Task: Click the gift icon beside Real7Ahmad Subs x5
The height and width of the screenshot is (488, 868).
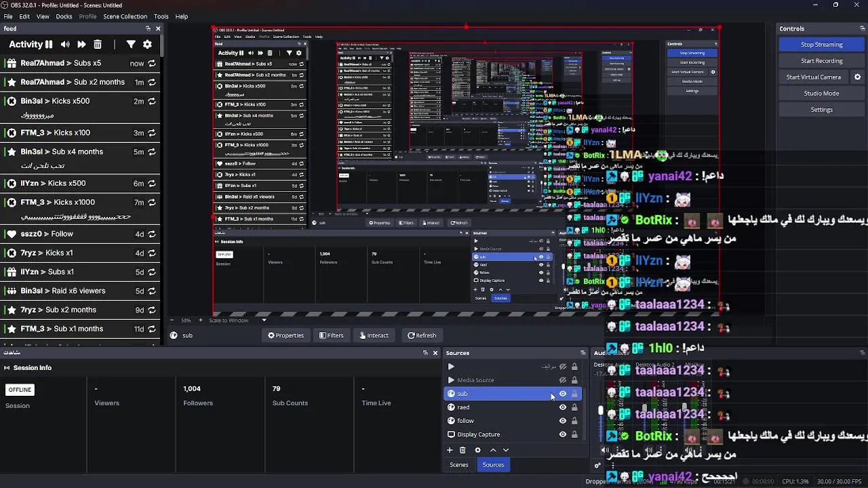Action: click(12, 63)
